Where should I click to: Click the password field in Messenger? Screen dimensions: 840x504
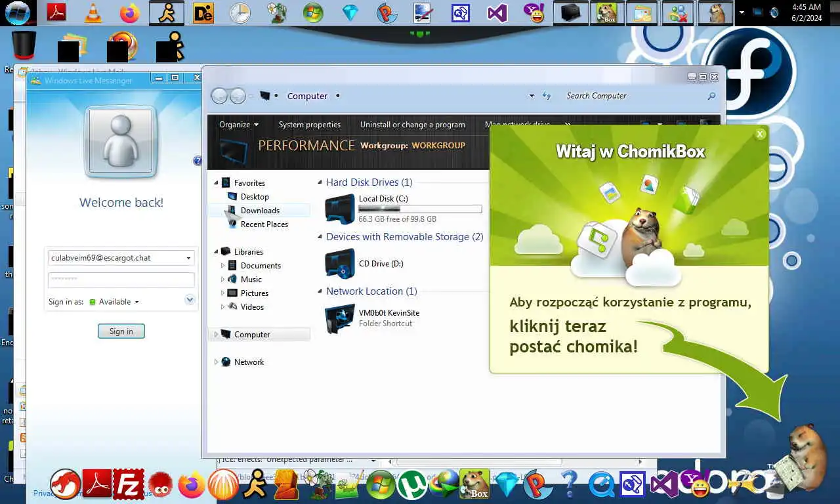pos(121,280)
